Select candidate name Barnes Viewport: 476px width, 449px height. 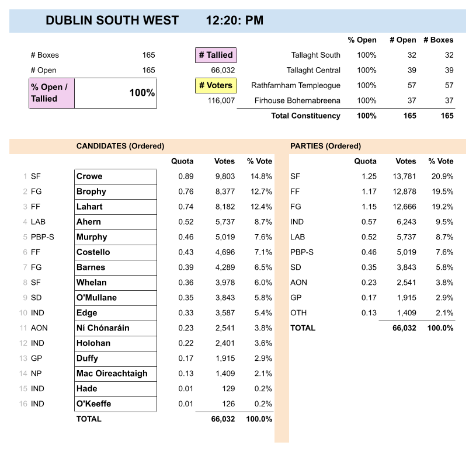tap(91, 267)
